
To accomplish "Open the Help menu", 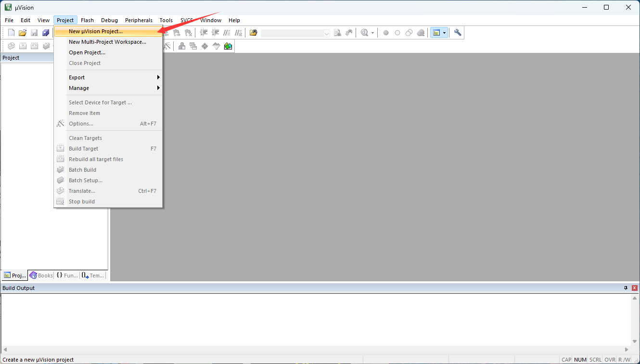I will pyautogui.click(x=234, y=20).
